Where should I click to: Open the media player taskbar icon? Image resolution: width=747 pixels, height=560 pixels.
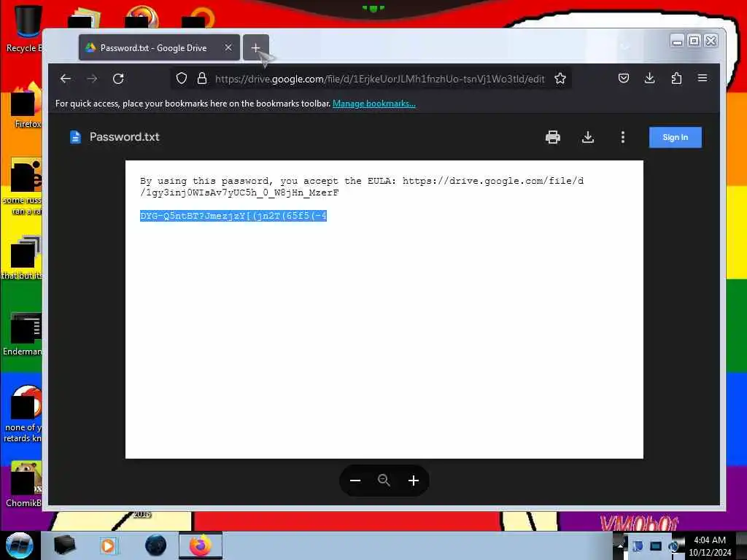108,545
